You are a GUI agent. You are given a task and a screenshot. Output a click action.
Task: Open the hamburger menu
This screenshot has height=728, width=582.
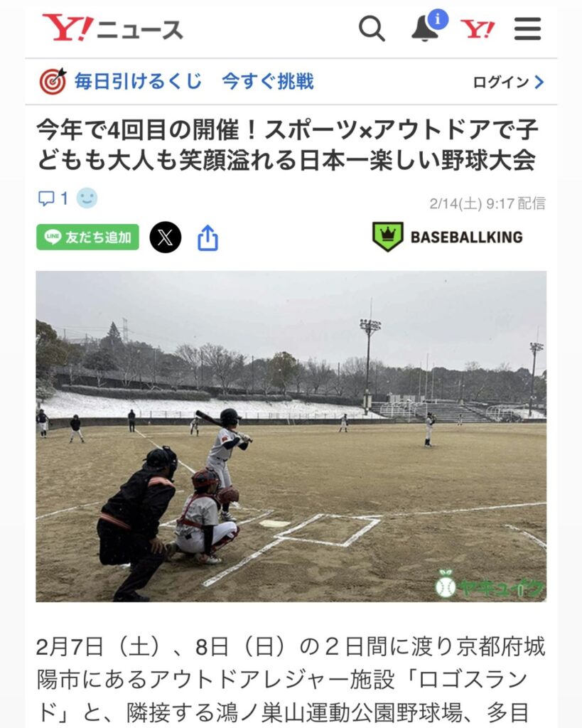pyautogui.click(x=528, y=28)
